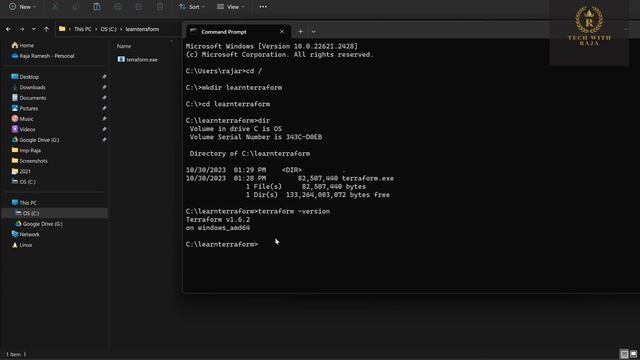Open the 2021 folder
This screenshot has width=640, height=360.
tap(21, 171)
